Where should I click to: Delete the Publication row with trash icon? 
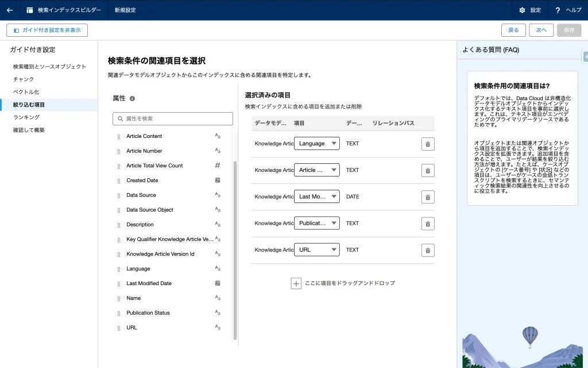[427, 224]
